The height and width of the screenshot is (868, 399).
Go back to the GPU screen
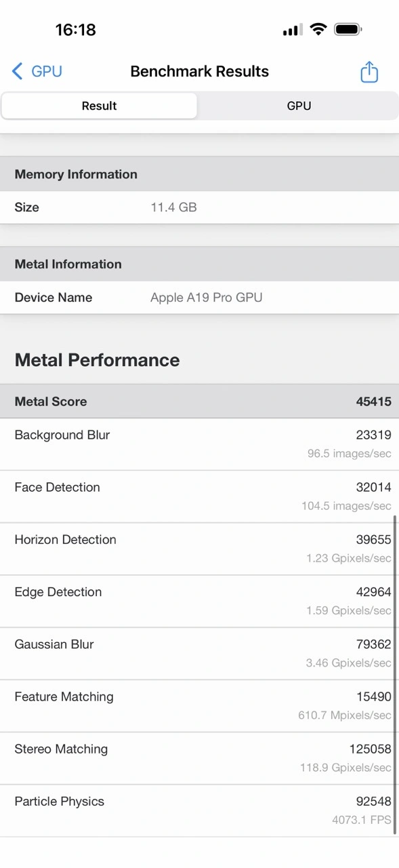tap(37, 71)
